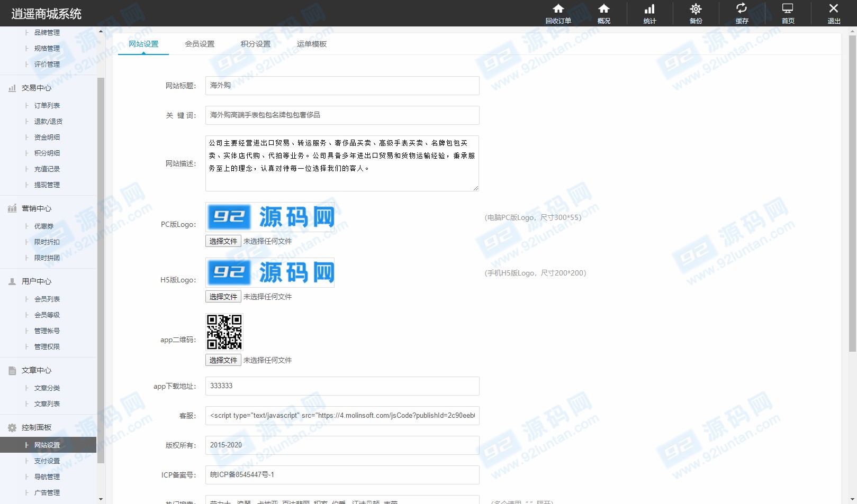Open 支付设置 in sidebar
857x504 pixels.
pyautogui.click(x=47, y=461)
